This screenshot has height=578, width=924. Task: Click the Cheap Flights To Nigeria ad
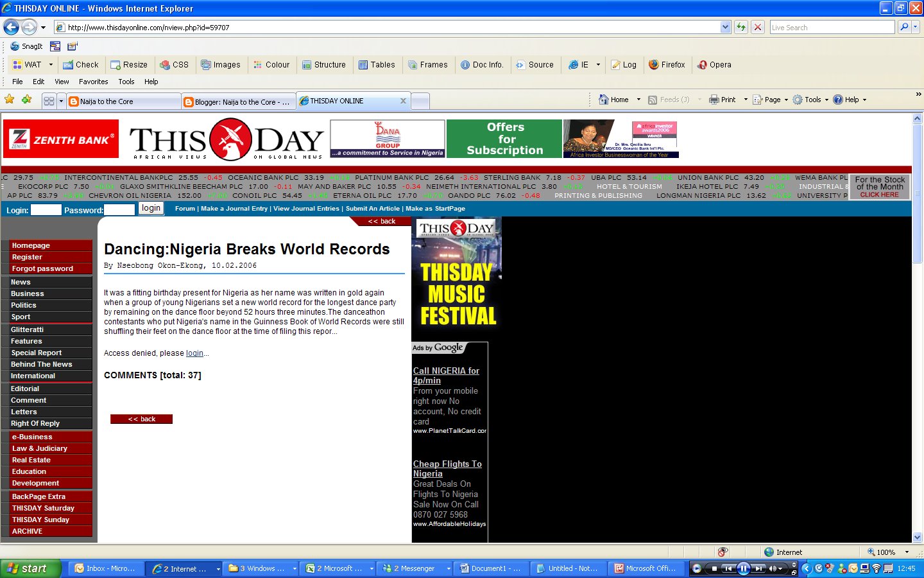point(447,469)
